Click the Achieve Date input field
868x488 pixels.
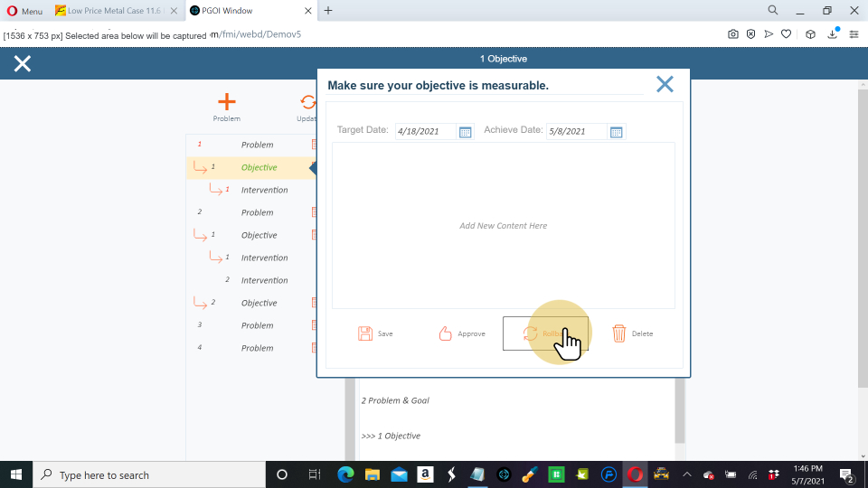coord(576,131)
